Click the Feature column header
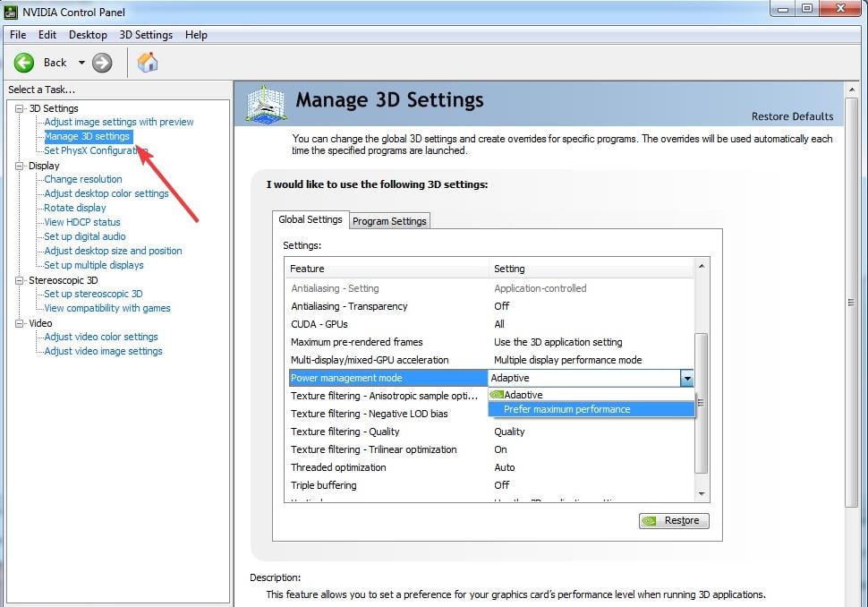 point(387,269)
